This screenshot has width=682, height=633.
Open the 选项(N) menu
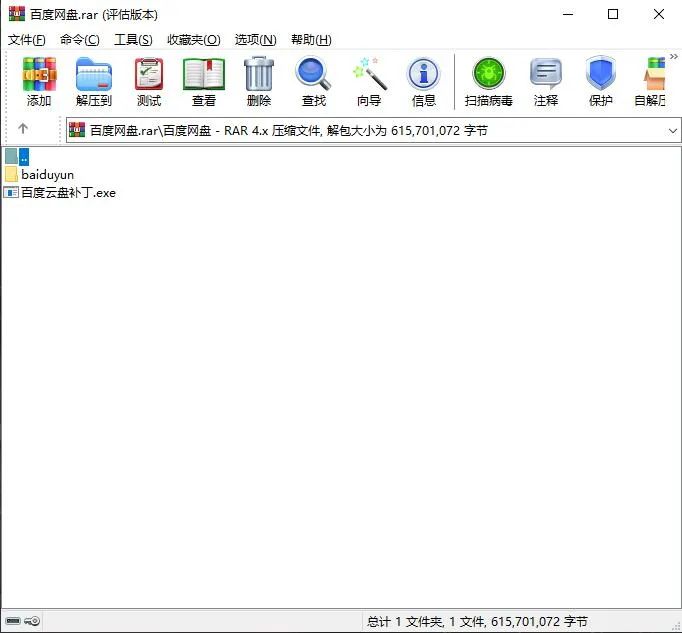click(x=256, y=40)
